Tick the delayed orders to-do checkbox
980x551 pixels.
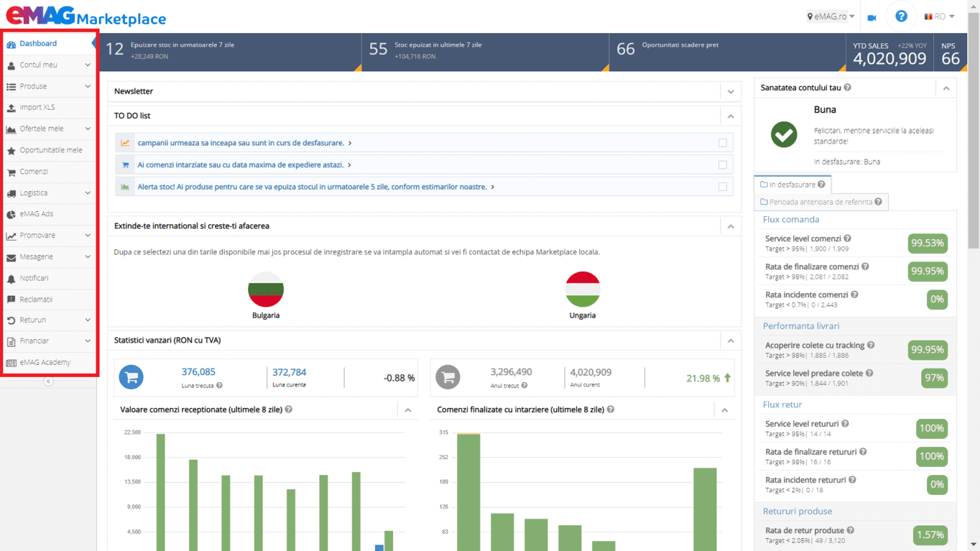[723, 165]
